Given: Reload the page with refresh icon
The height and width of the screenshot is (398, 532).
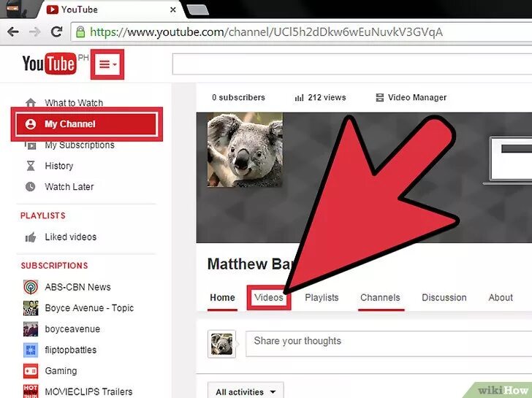Looking at the screenshot, I should point(56,31).
